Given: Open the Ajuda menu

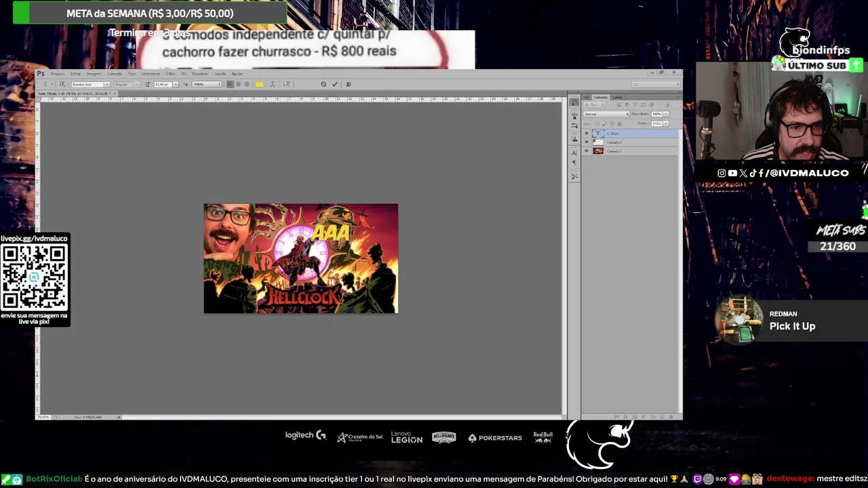Looking at the screenshot, I should [x=237, y=73].
